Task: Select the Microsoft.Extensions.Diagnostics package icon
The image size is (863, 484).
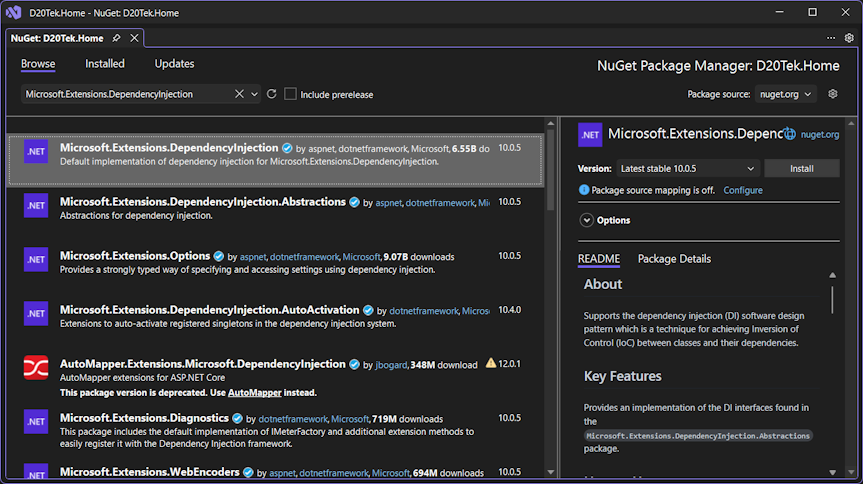Action: click(36, 422)
